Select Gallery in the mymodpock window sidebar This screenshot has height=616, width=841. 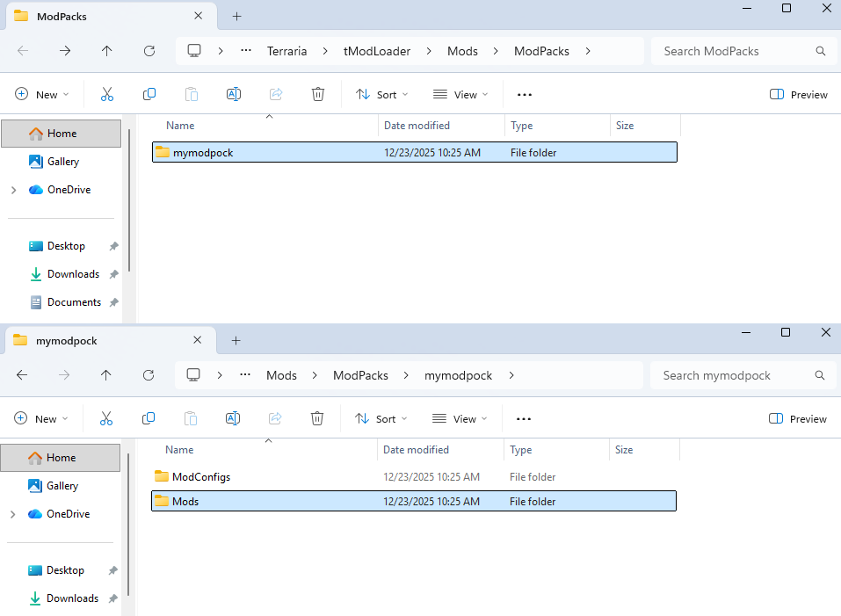62,486
